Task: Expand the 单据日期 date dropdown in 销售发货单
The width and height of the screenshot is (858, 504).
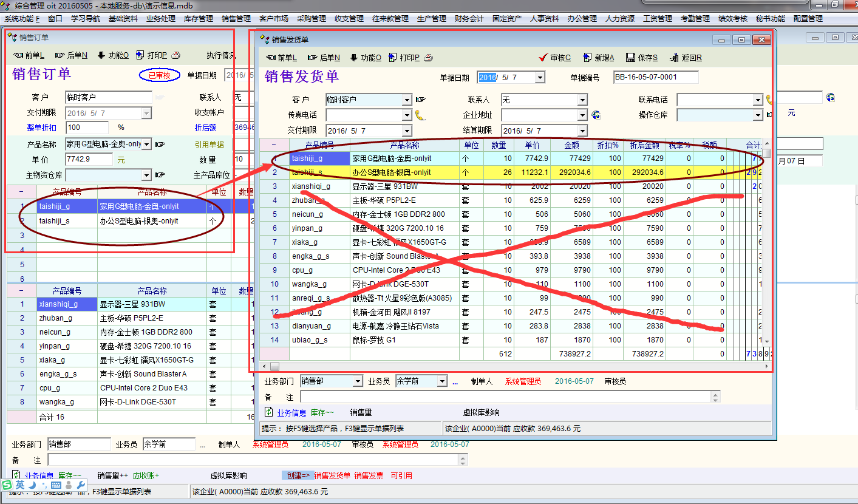Action: [x=539, y=78]
